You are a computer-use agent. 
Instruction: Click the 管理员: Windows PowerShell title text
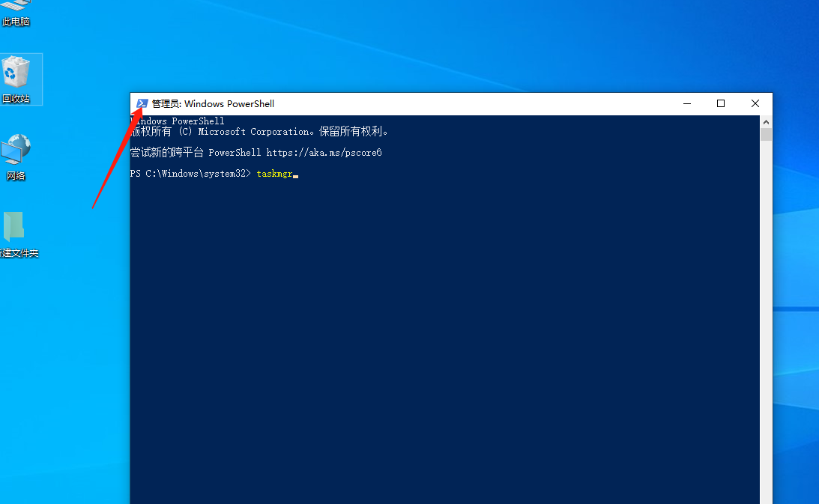click(213, 104)
